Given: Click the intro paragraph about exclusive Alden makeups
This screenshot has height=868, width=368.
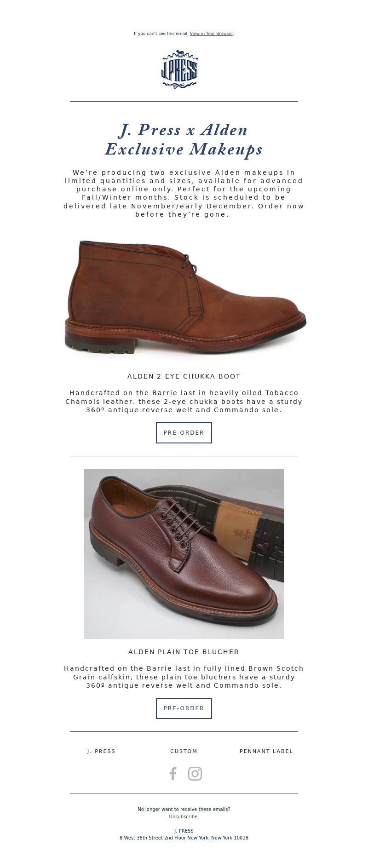Looking at the screenshot, I should click(184, 193).
